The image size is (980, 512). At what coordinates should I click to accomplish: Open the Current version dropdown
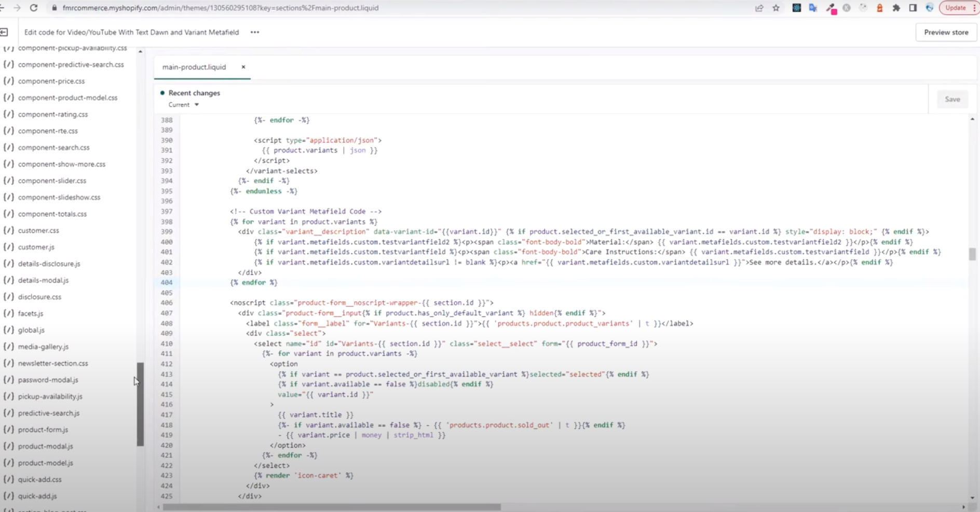coord(184,105)
